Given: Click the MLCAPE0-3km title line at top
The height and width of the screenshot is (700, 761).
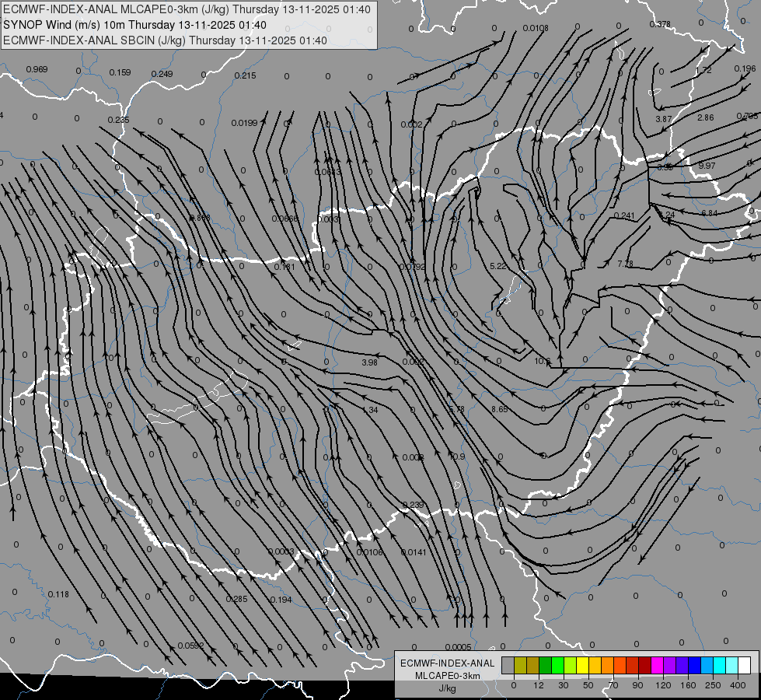Looking at the screenshot, I should tap(187, 9).
